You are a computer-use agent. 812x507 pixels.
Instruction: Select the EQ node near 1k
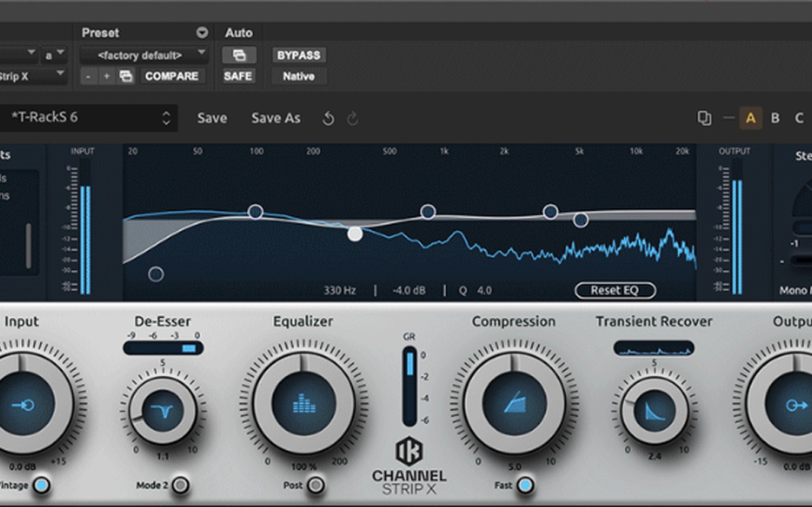[x=428, y=211]
